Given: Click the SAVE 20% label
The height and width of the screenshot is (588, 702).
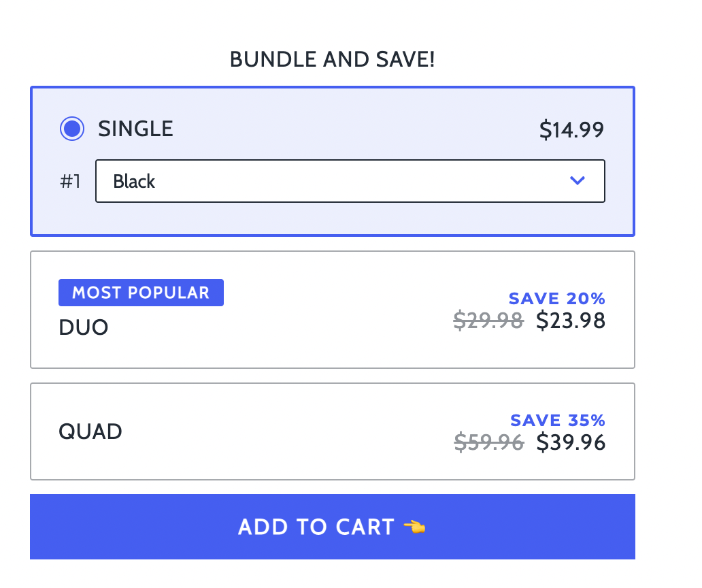Looking at the screenshot, I should (557, 298).
